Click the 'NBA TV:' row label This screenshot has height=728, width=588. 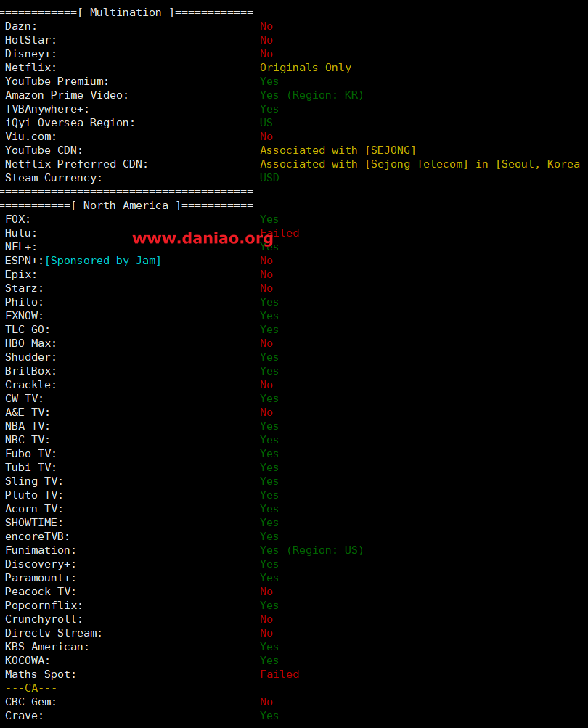(28, 426)
